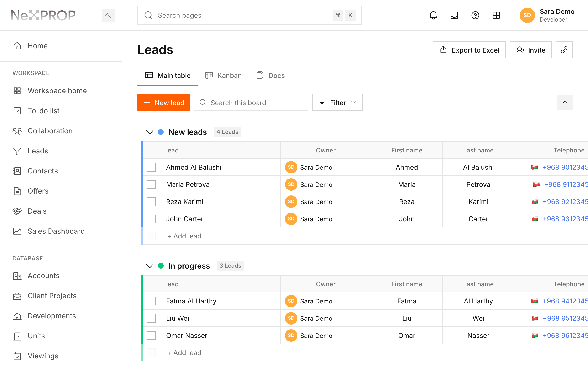Click the 3 Leads count badge
The image size is (588, 368).
pyautogui.click(x=230, y=266)
